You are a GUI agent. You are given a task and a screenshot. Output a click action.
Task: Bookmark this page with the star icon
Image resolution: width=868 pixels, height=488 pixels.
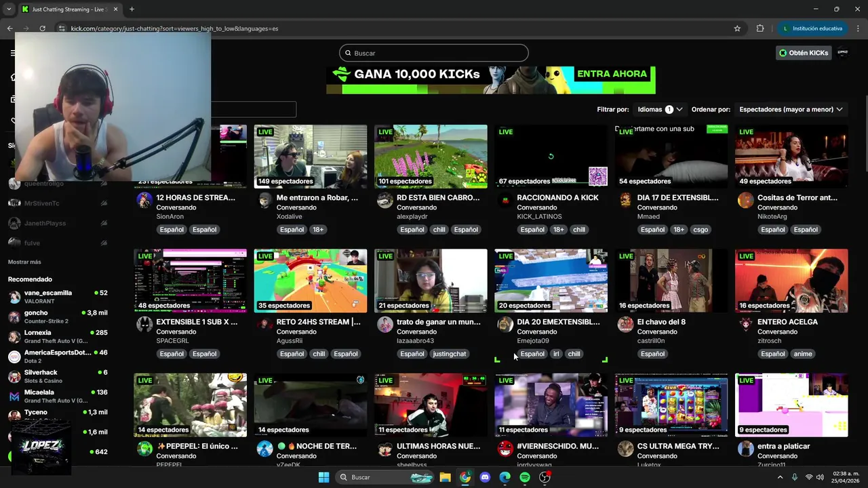point(737,28)
